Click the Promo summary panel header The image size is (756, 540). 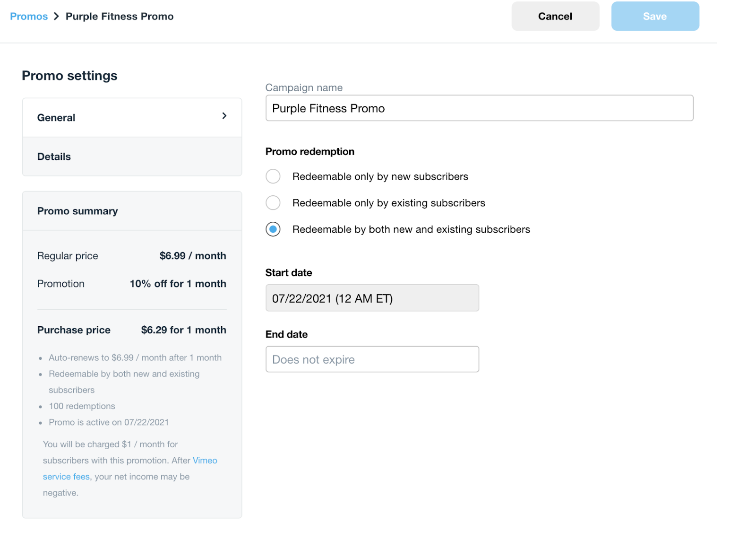click(x=77, y=211)
